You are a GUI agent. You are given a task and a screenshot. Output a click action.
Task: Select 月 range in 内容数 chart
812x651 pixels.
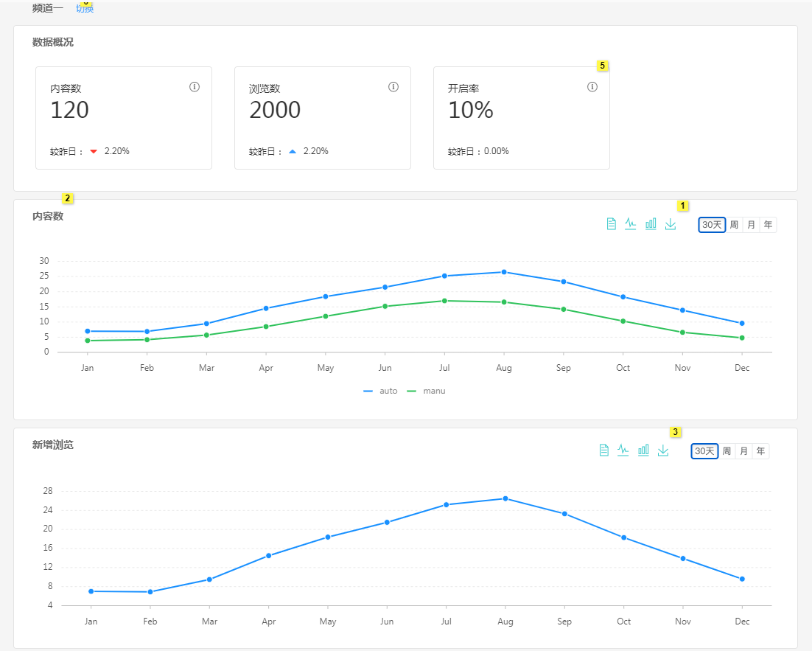point(751,225)
